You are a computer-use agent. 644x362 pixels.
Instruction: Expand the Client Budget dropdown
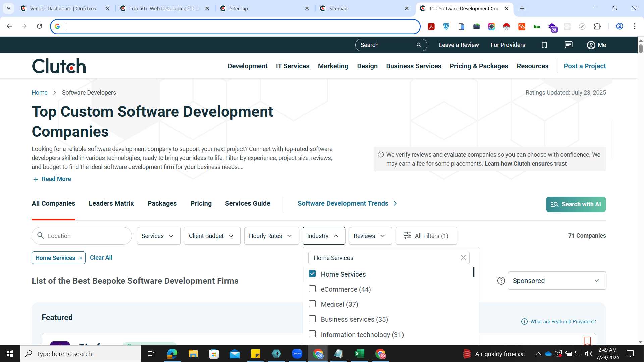[x=212, y=236]
